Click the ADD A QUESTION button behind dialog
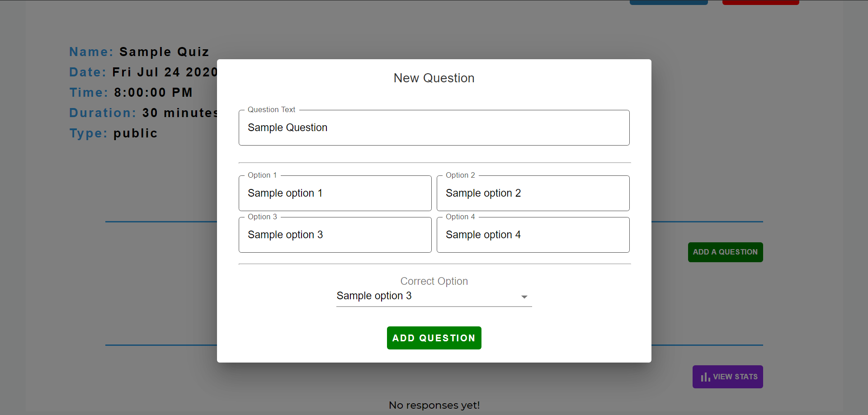868x415 pixels. 725,252
